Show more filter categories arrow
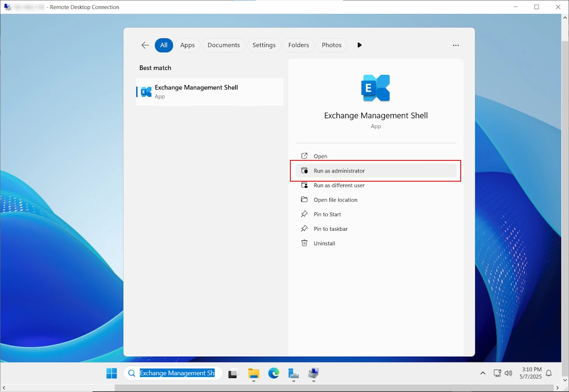Viewport: 569px width, 392px height. coord(359,45)
